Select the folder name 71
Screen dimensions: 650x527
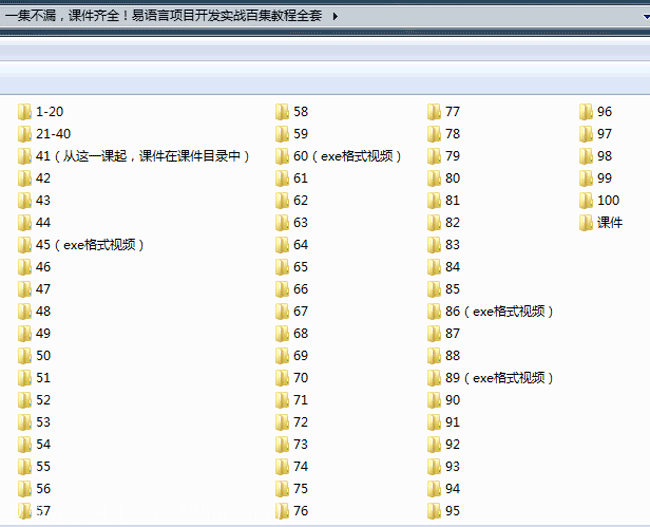(301, 400)
